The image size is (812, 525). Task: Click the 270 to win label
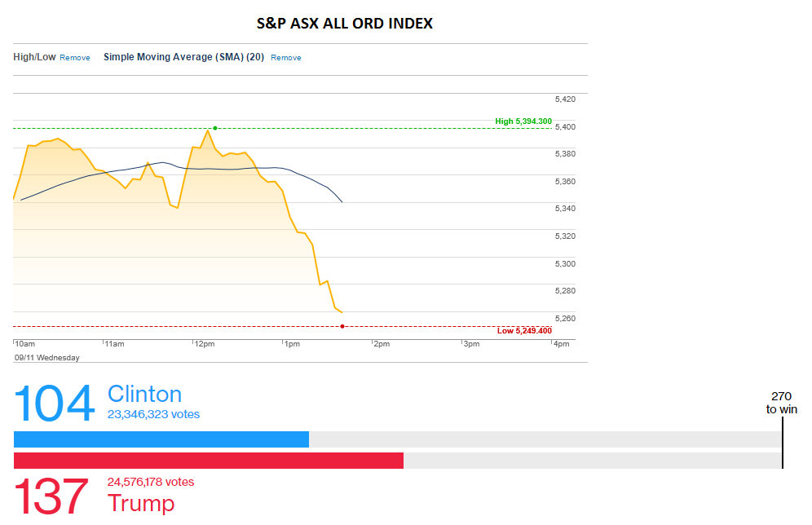(782, 403)
